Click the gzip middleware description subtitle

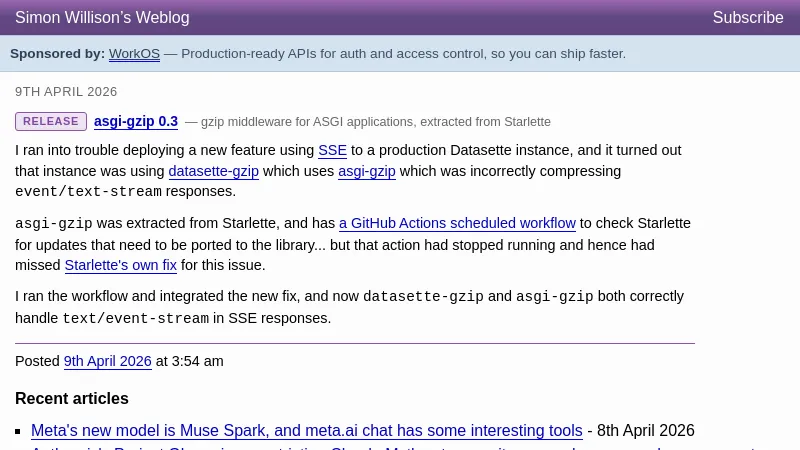pyautogui.click(x=375, y=122)
